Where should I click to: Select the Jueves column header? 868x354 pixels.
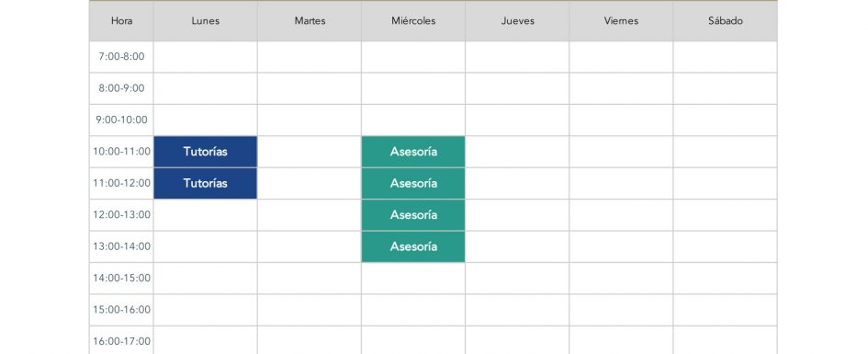517,21
